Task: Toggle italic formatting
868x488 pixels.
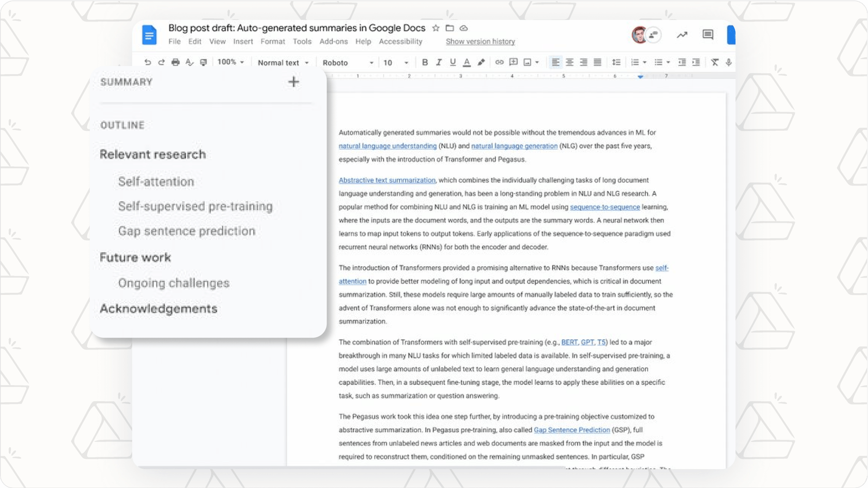Action: pos(439,62)
